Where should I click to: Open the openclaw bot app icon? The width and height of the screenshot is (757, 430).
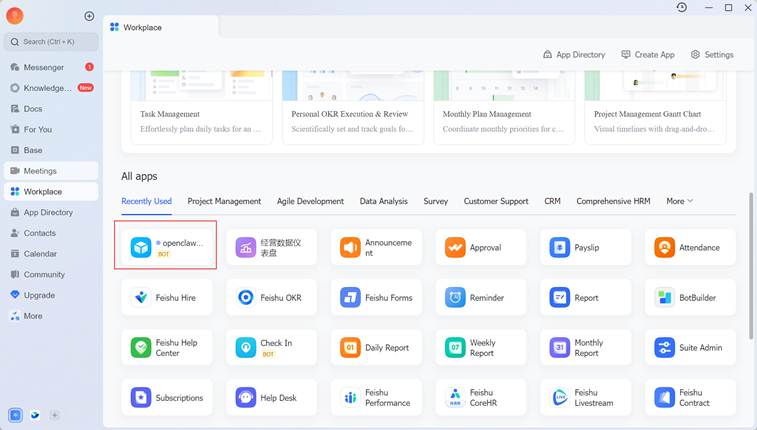(141, 248)
